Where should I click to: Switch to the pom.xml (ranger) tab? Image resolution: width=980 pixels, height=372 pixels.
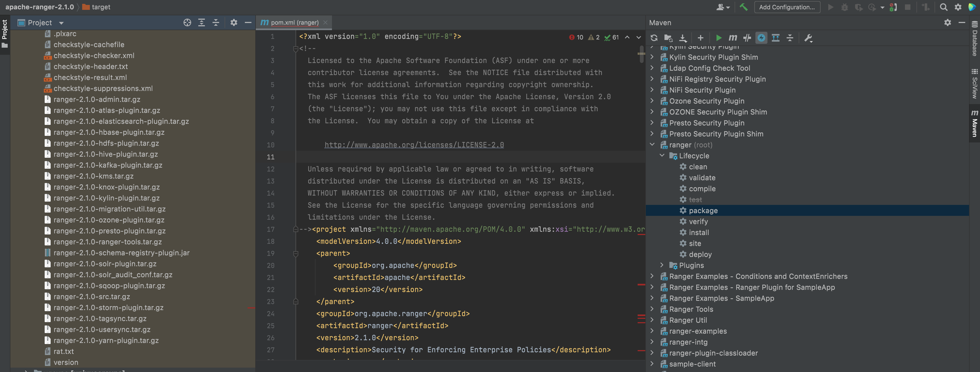pyautogui.click(x=294, y=22)
